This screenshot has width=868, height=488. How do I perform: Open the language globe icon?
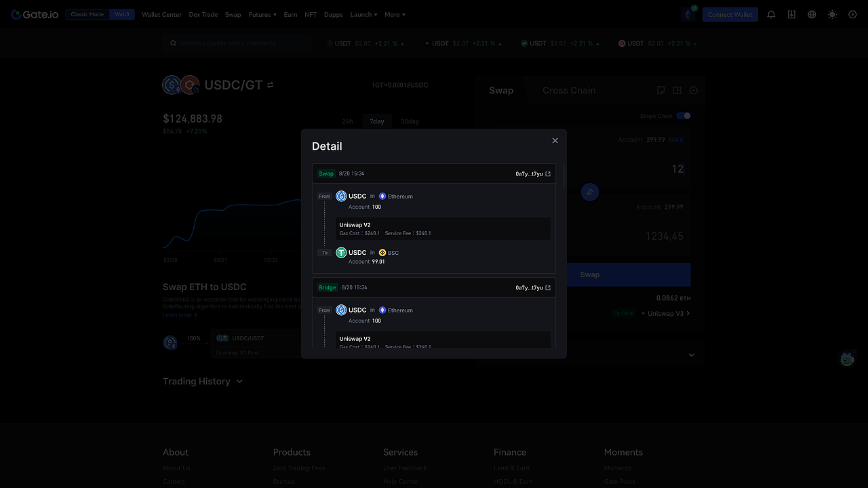pyautogui.click(x=812, y=14)
